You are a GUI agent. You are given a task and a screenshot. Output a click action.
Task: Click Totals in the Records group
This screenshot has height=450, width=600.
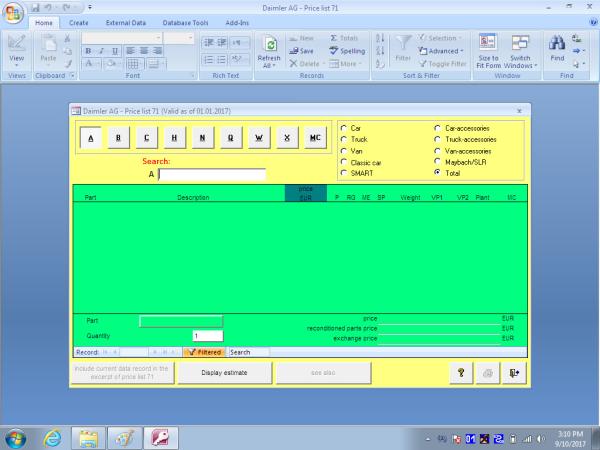tap(344, 38)
